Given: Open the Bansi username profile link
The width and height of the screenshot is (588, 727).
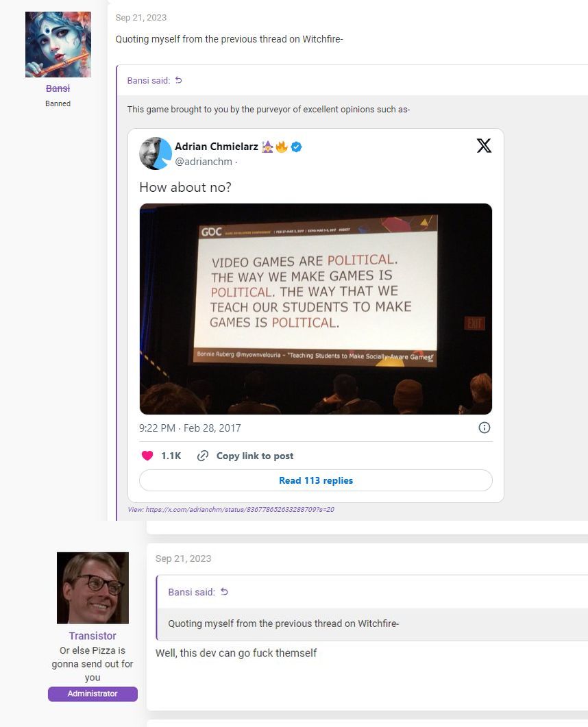Looking at the screenshot, I should click(58, 88).
